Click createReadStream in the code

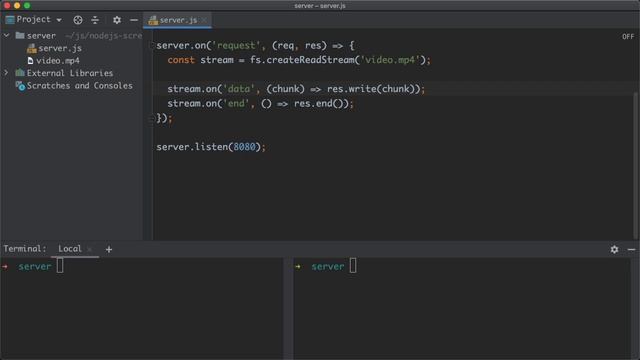(310, 60)
